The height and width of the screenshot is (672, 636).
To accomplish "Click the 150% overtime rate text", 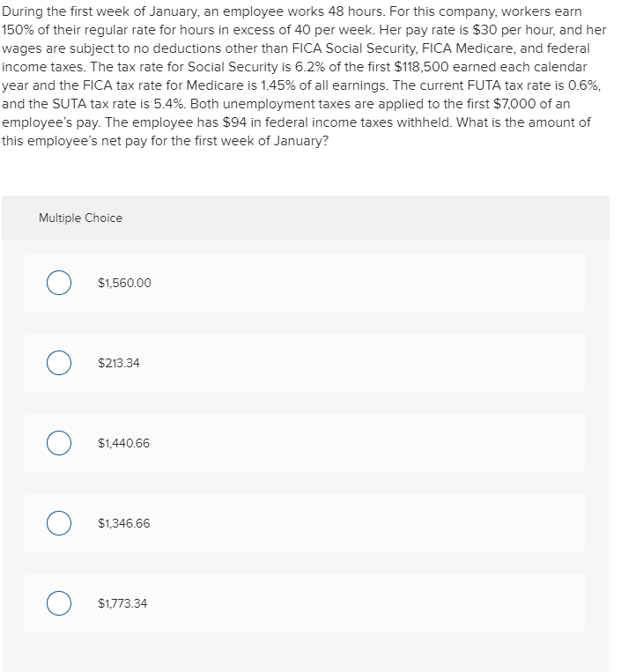I will (18, 30).
